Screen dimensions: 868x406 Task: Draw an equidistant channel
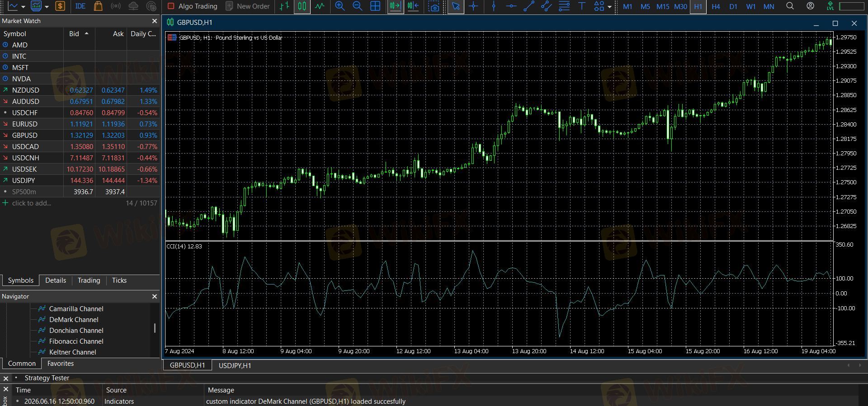point(547,6)
